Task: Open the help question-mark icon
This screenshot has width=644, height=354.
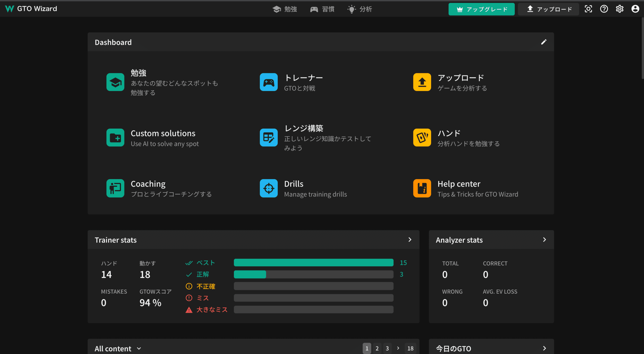Action: tap(604, 9)
